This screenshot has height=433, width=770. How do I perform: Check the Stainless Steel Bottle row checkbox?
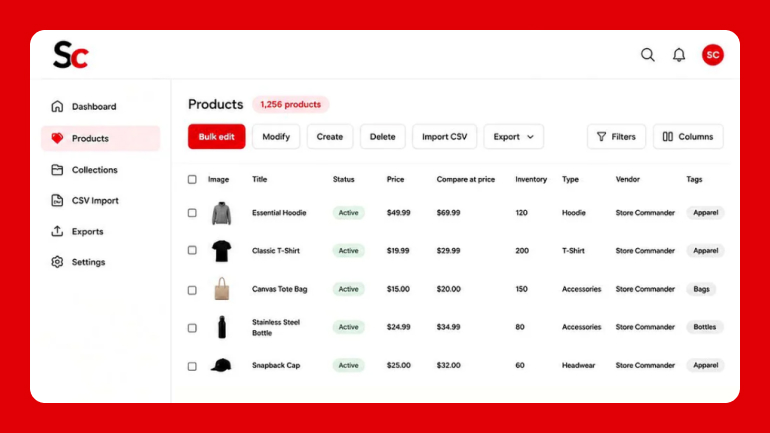pos(192,327)
